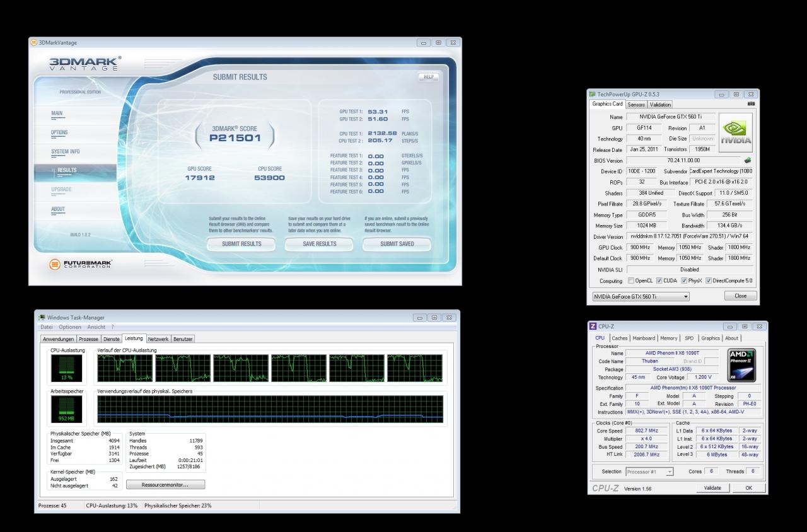807x532 pixels.
Task: Click the Submit Saved button in 3DMark
Action: pos(397,244)
